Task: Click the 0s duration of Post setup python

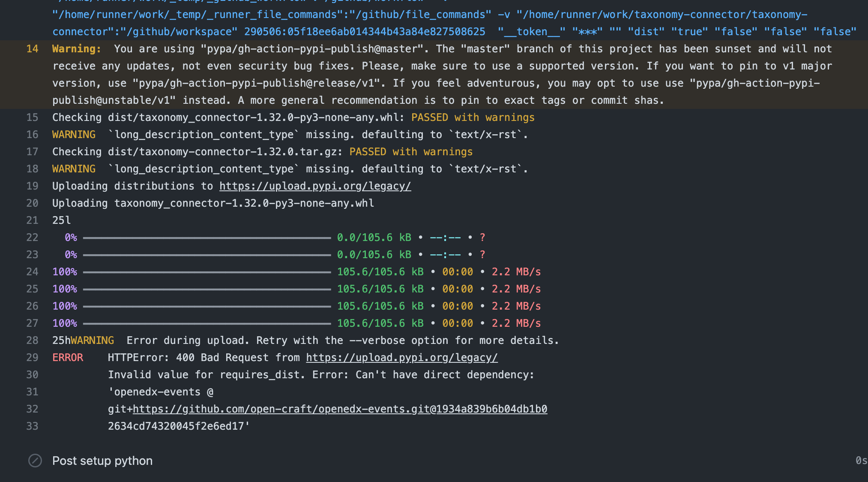Action: pyautogui.click(x=861, y=461)
